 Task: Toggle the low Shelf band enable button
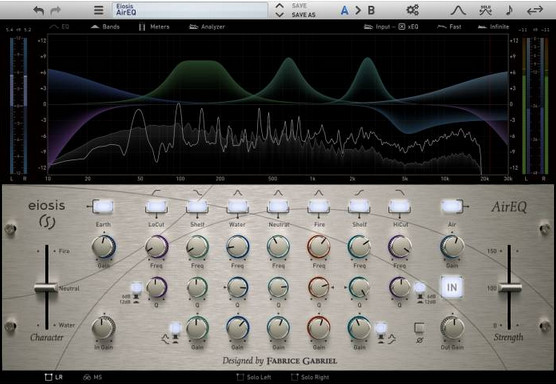click(x=197, y=206)
